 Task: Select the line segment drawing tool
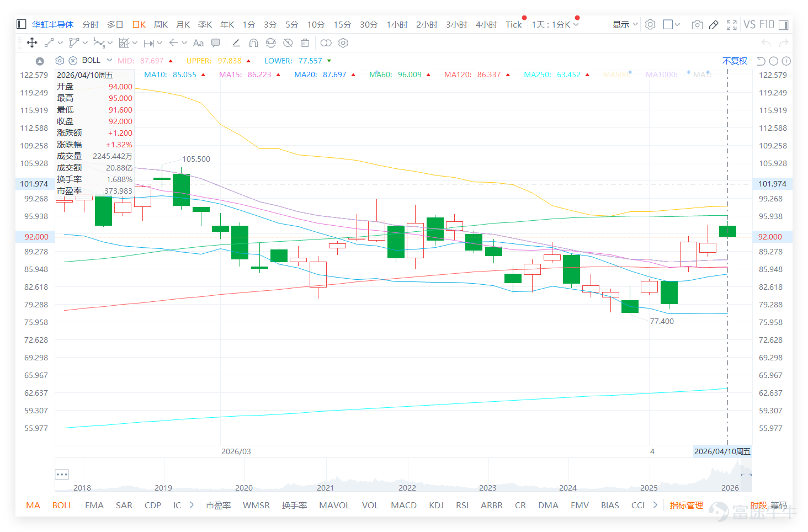49,43
